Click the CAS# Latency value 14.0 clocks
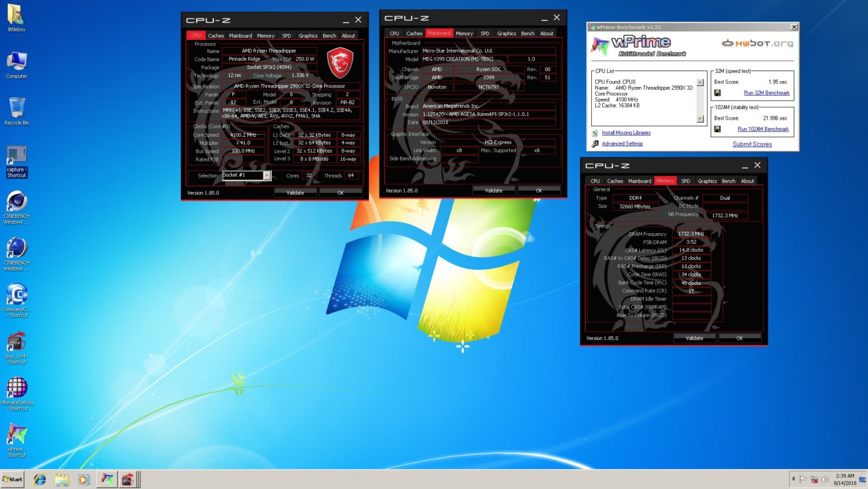Viewport: 868px width, 489px height. [691, 250]
